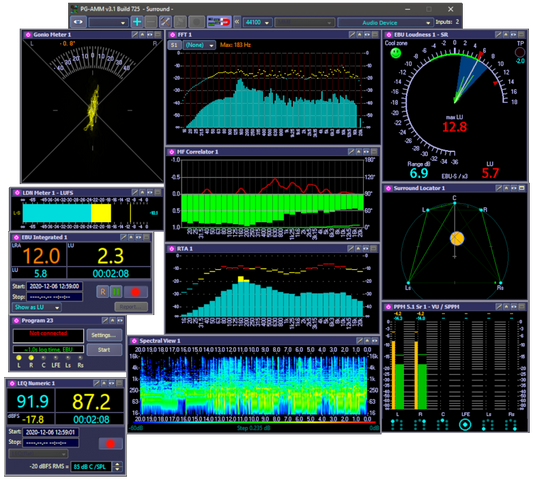Click the pencil icon on RTA 1 title bar
Screen dimensions: 533x480
[x=350, y=249]
